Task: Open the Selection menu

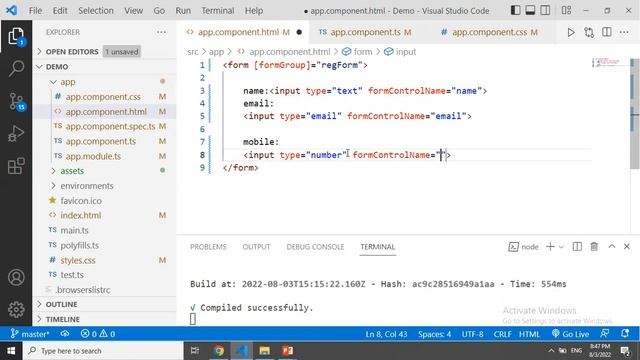Action: pos(96,11)
